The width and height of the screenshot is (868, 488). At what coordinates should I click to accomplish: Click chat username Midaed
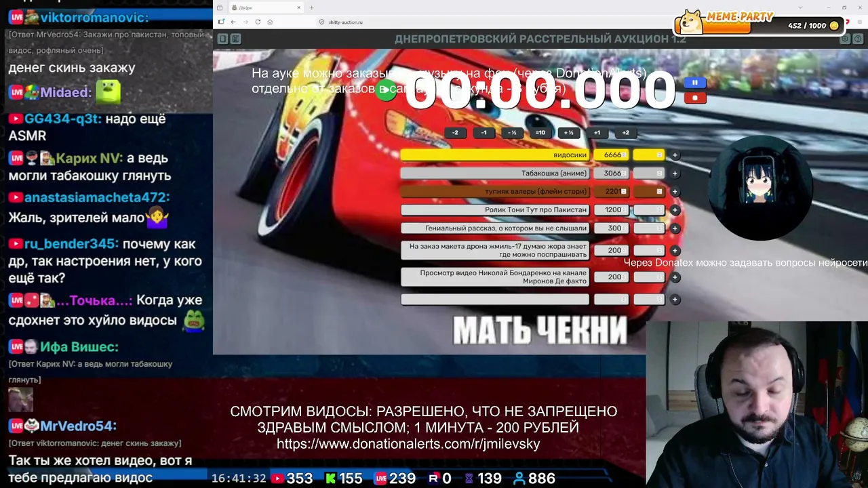pyautogui.click(x=66, y=93)
